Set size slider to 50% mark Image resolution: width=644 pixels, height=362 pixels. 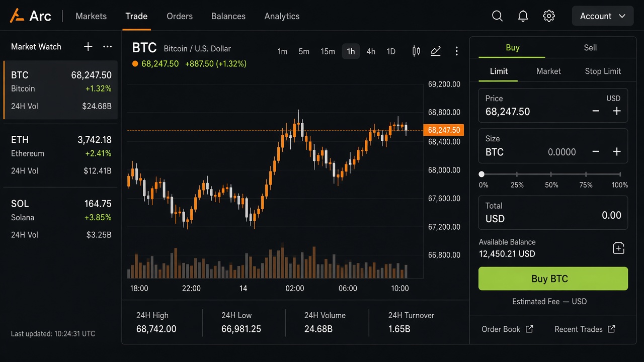tap(551, 174)
